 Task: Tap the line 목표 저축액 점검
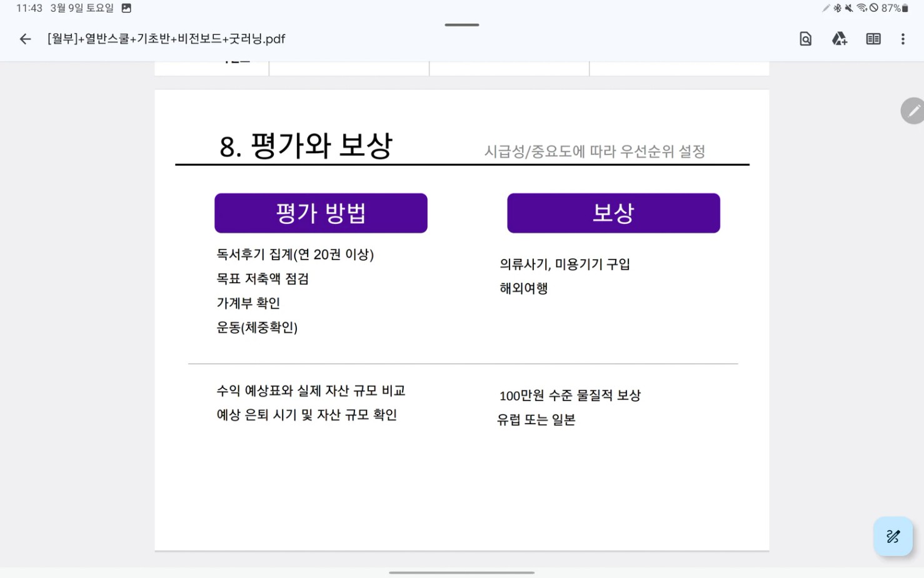[x=263, y=279]
